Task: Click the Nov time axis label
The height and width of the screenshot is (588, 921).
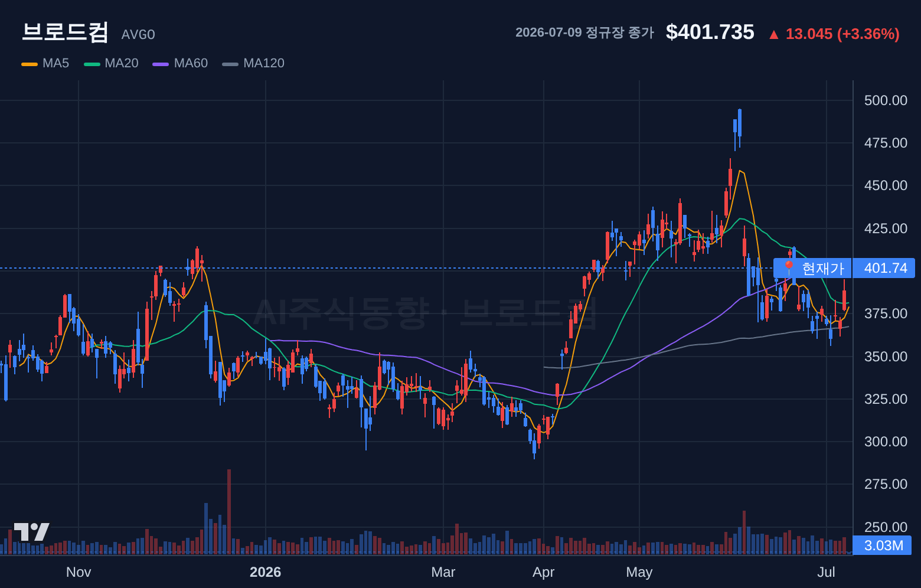Action: pos(79,572)
